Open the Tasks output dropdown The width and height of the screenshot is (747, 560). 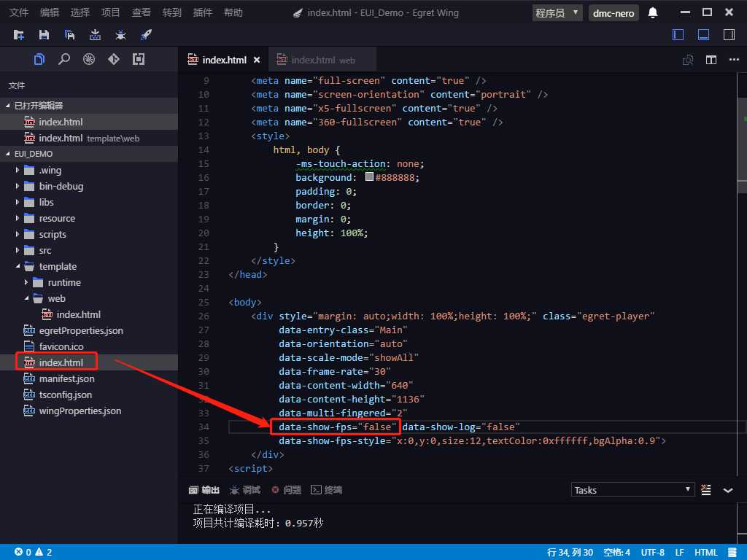(632, 490)
